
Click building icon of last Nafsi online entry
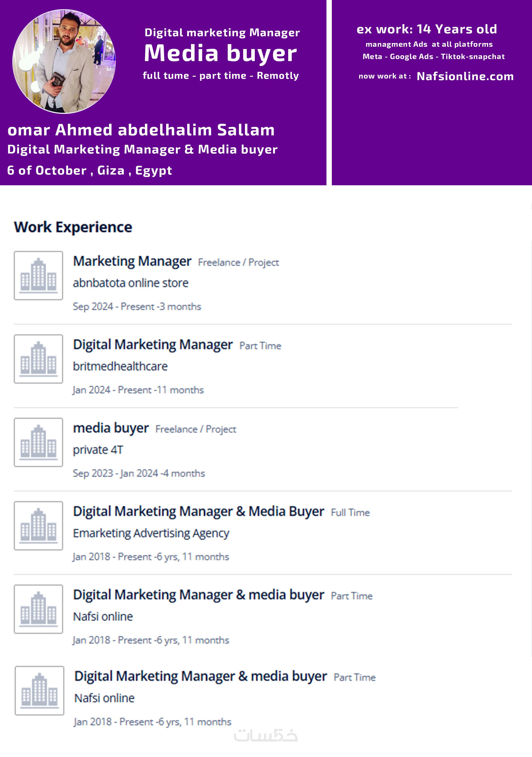tap(40, 690)
